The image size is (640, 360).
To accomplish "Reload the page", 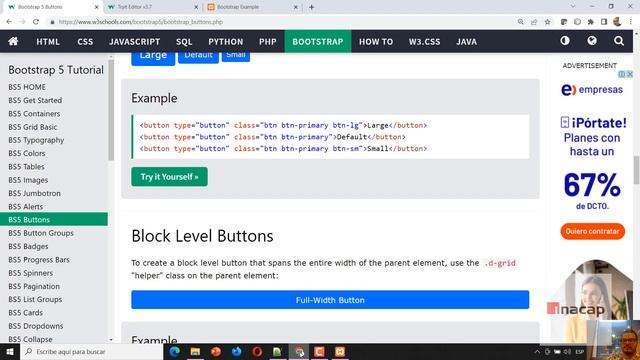I will pyautogui.click(x=36, y=22).
